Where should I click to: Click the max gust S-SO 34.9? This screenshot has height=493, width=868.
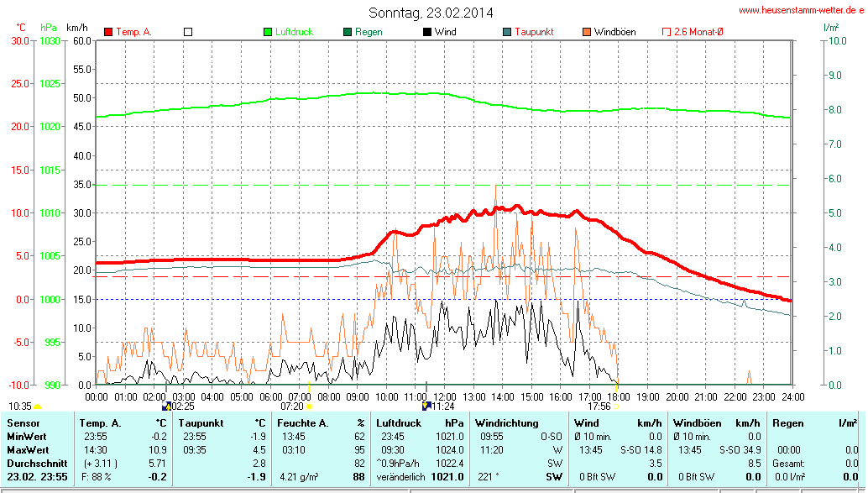click(740, 450)
